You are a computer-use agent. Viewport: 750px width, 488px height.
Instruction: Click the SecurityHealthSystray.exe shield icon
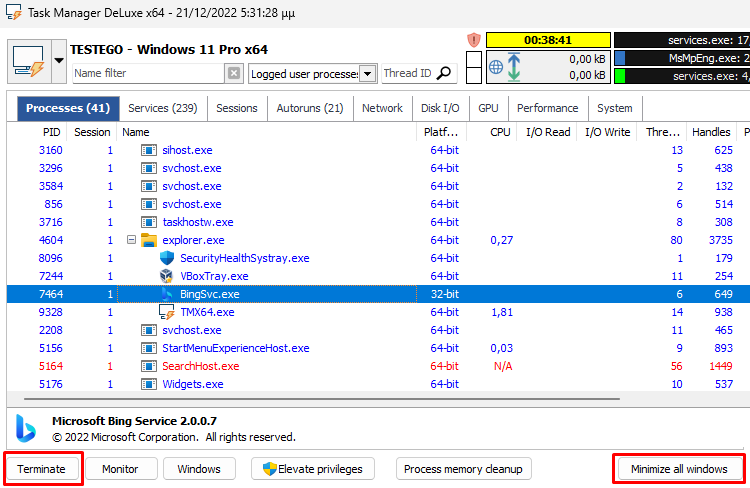166,258
